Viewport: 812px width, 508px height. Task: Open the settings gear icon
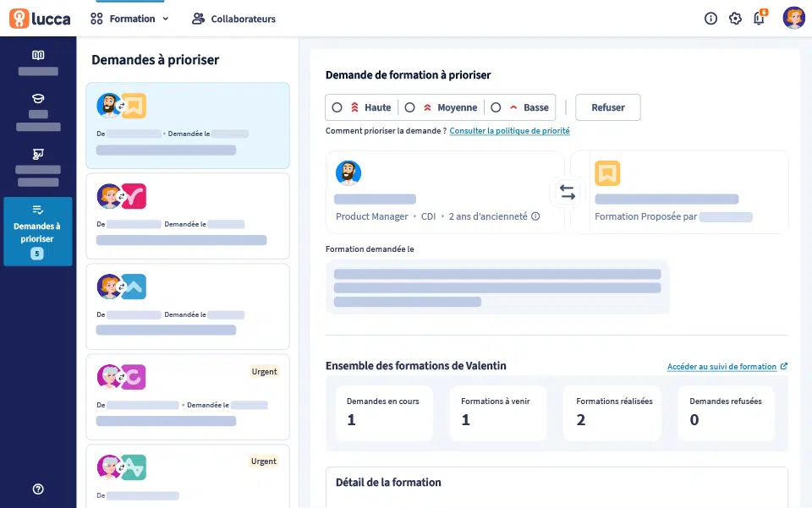click(735, 19)
